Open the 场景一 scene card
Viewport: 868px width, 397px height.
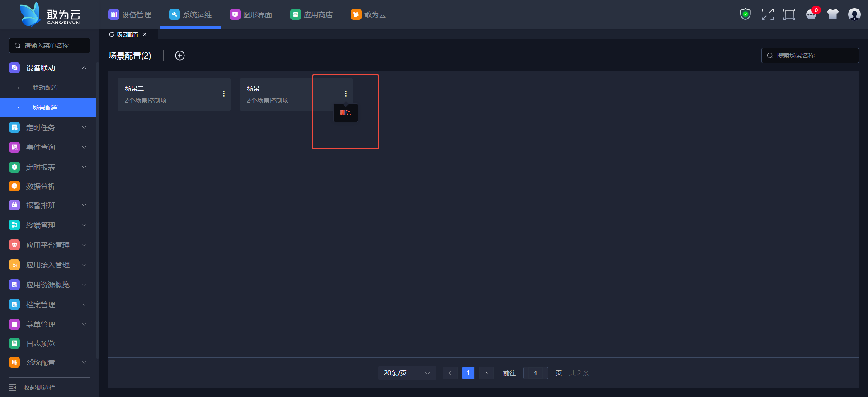point(296,94)
